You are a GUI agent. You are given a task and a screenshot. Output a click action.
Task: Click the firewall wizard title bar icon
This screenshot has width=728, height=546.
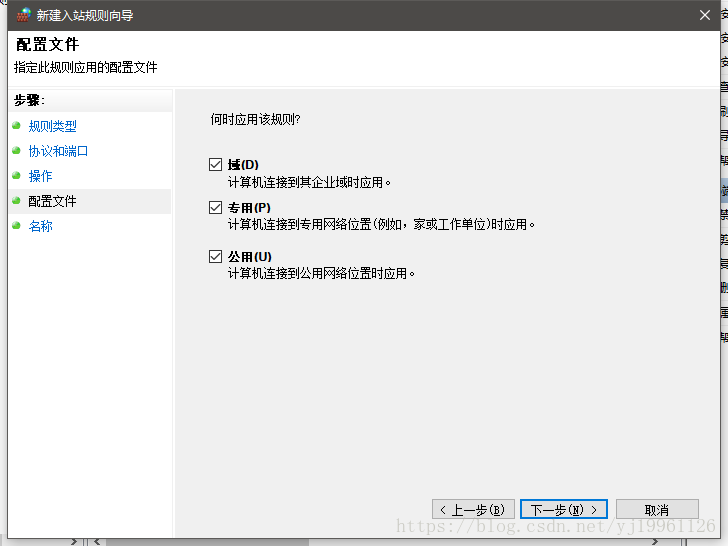tap(23, 15)
